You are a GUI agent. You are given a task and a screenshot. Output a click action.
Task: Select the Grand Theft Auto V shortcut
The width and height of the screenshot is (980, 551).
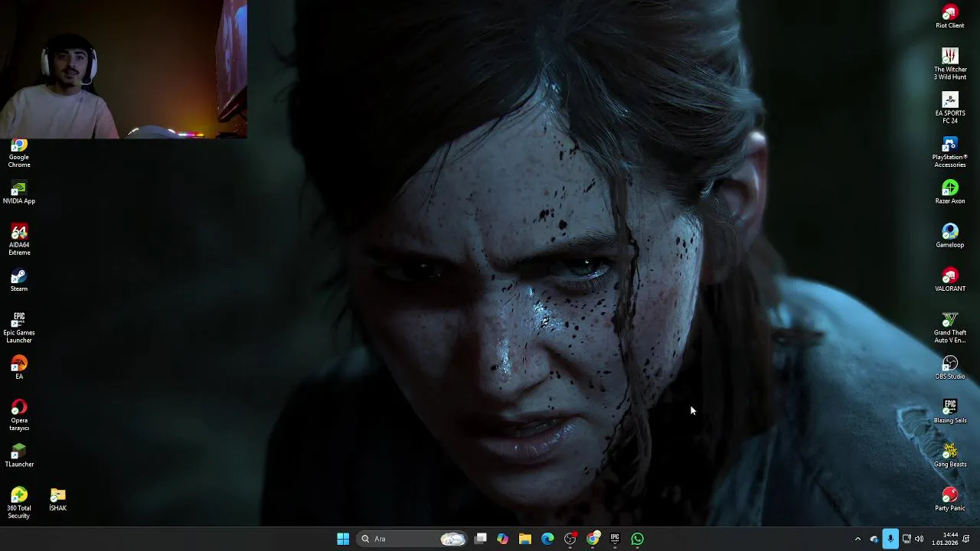950,328
